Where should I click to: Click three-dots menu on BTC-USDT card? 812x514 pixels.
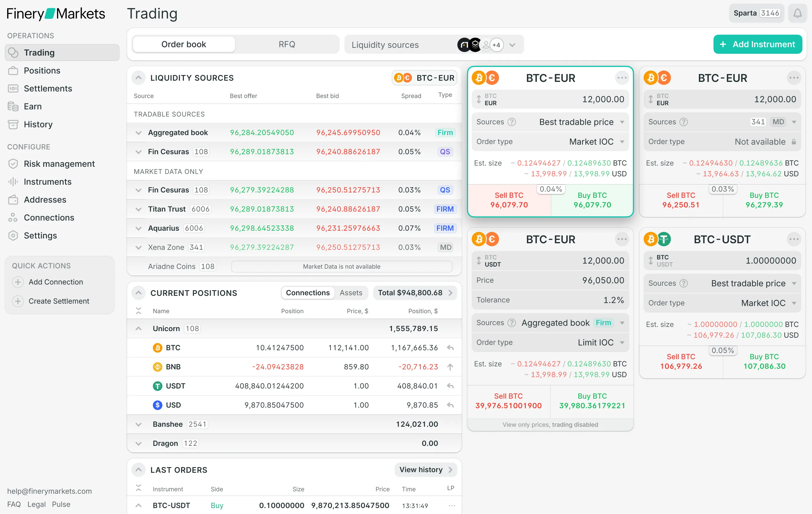(x=793, y=239)
